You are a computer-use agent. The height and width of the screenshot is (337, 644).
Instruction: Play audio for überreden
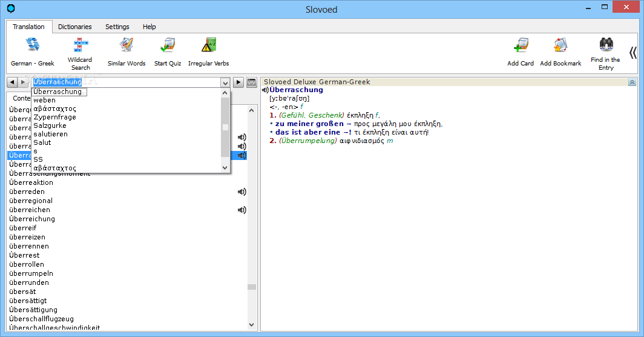pyautogui.click(x=242, y=192)
